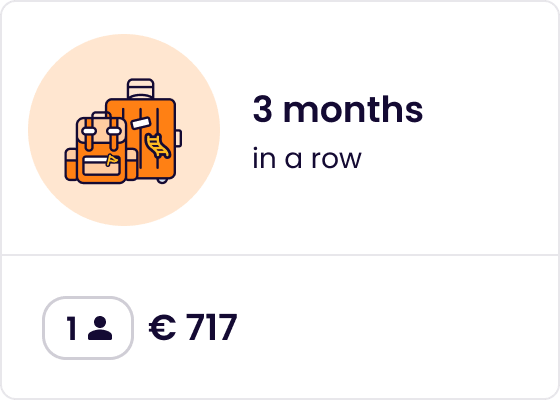The width and height of the screenshot is (560, 400).
Task: Open the 1 traveler count selector
Action: pyautogui.click(x=88, y=328)
